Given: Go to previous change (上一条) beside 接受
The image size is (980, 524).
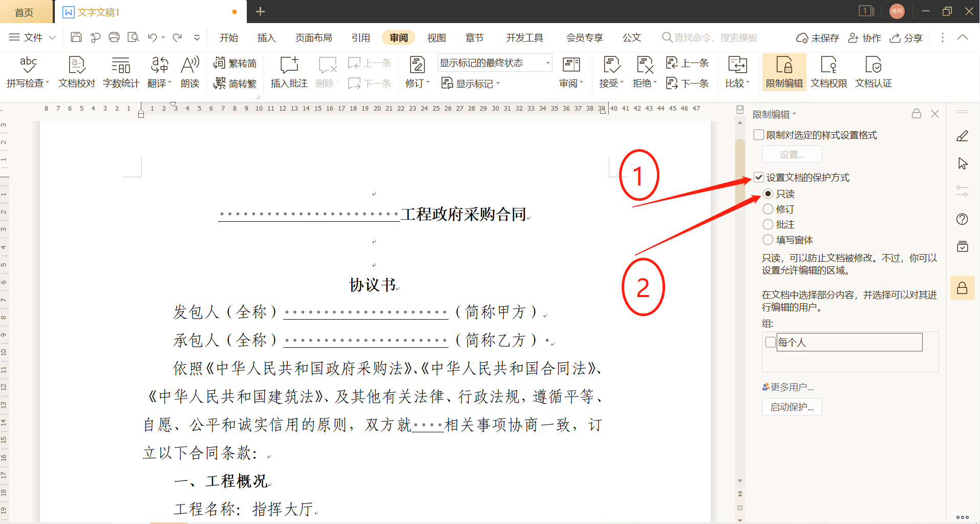Looking at the screenshot, I should pyautogui.click(x=687, y=63).
